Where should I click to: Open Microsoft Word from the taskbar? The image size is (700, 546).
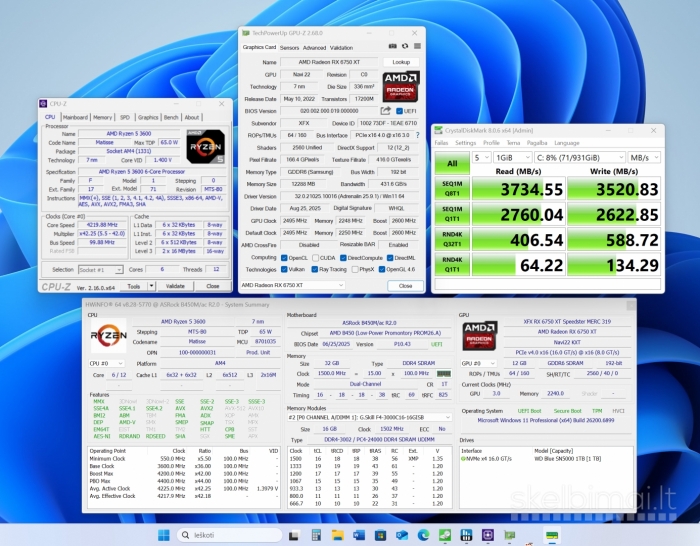359,535
